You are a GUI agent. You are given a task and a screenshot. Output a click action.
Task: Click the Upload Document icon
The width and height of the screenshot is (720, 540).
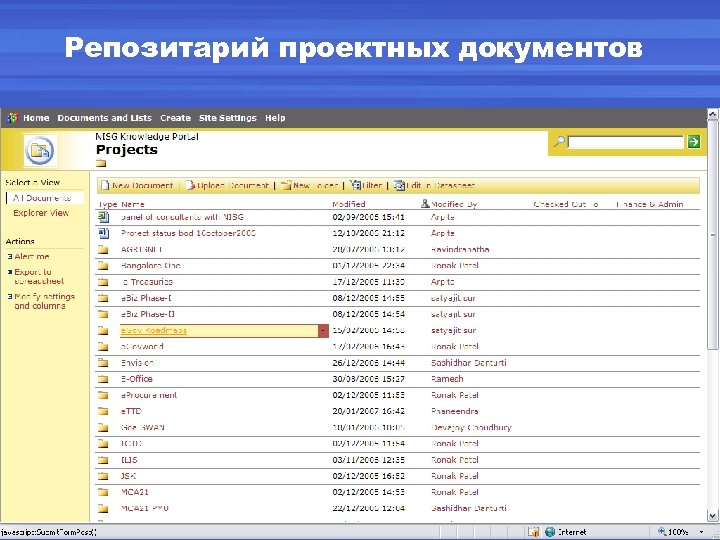pos(190,186)
